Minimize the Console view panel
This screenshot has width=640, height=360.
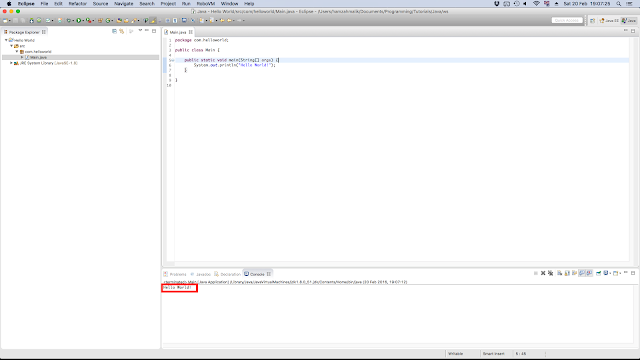[x=626, y=272]
